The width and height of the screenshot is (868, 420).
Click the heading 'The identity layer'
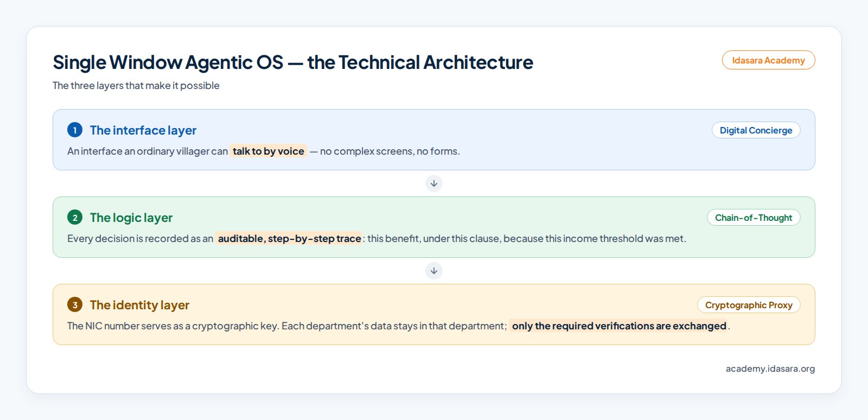(139, 305)
